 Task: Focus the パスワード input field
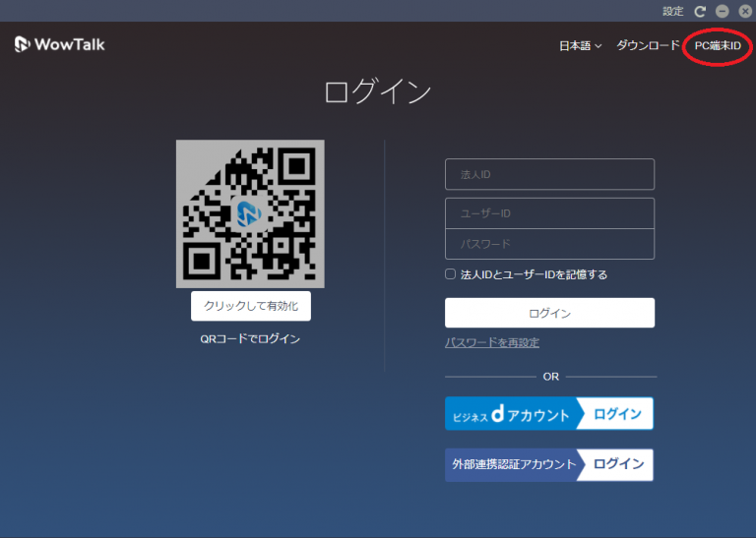coord(549,244)
